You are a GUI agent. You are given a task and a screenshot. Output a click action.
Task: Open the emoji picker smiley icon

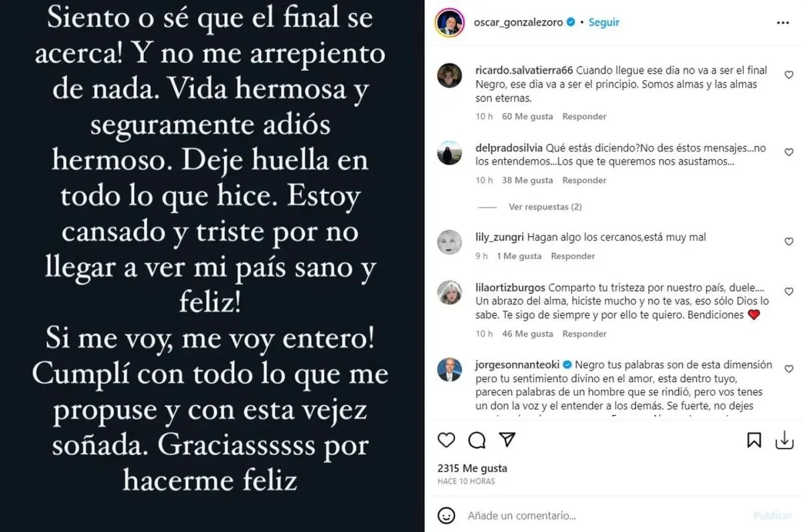coord(446,516)
